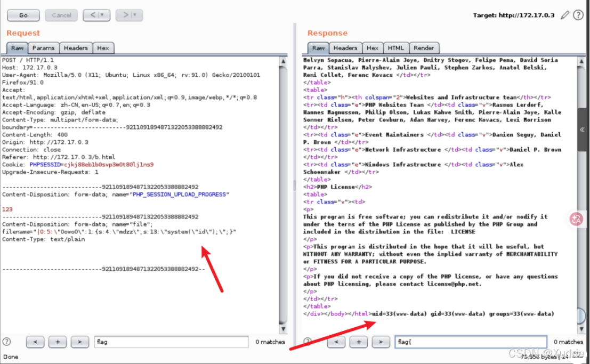590x364 pixels.
Task: Click response search plus options button
Action: click(x=359, y=342)
